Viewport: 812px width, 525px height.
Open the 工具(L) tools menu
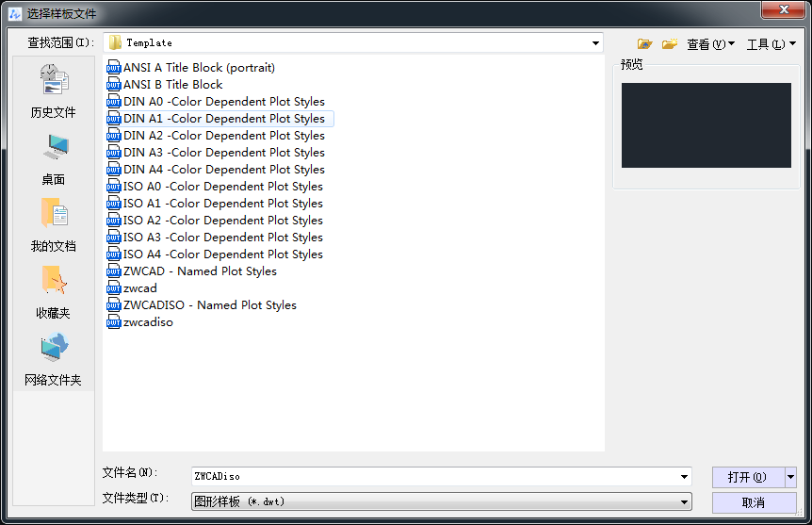pos(771,44)
